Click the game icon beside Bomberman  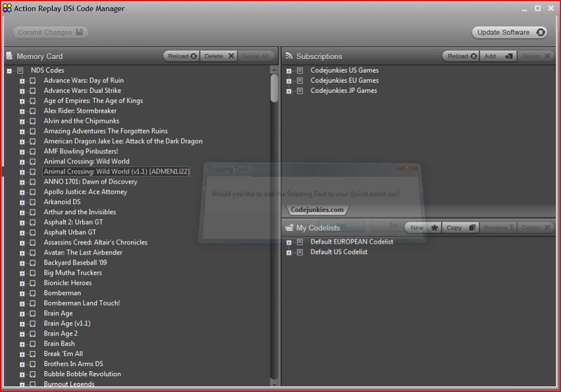[33, 293]
